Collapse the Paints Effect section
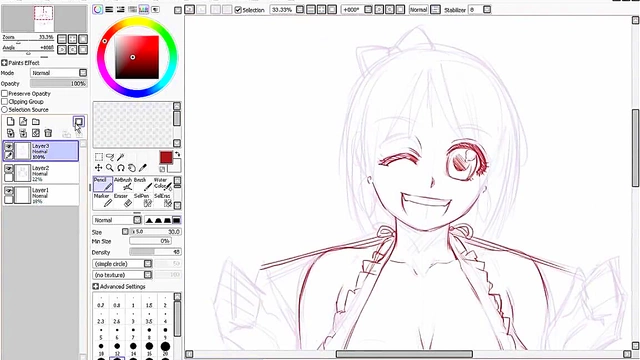The width and height of the screenshot is (640, 360). (4, 62)
